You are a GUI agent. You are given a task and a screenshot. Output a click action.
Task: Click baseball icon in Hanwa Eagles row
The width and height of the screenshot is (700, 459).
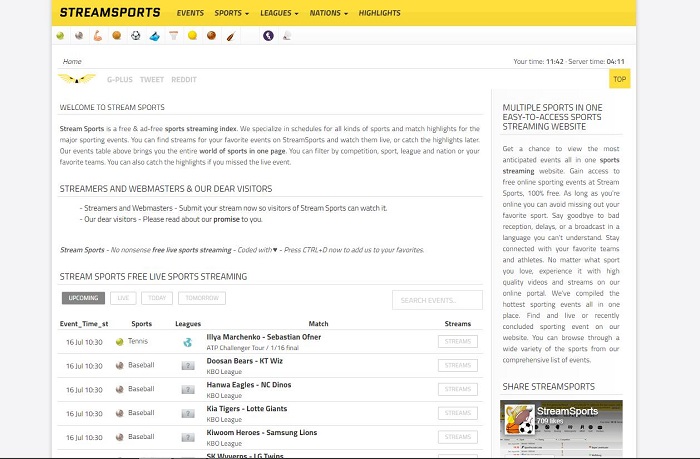tap(120, 389)
